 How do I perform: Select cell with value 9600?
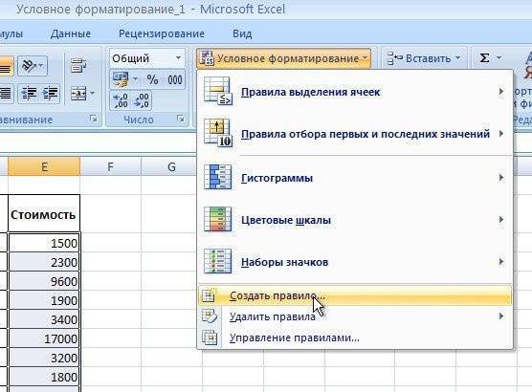(x=44, y=281)
